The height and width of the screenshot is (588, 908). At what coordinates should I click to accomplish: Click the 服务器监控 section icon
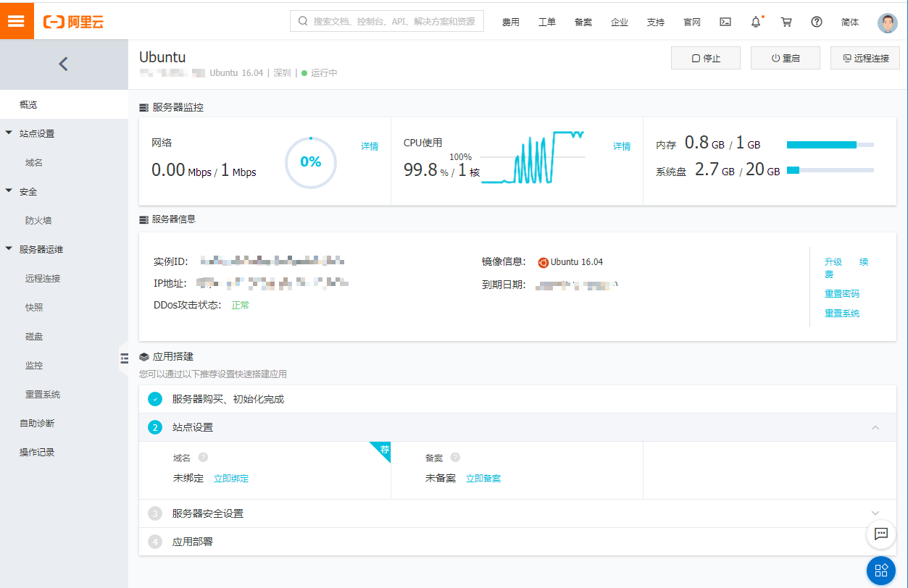click(143, 107)
